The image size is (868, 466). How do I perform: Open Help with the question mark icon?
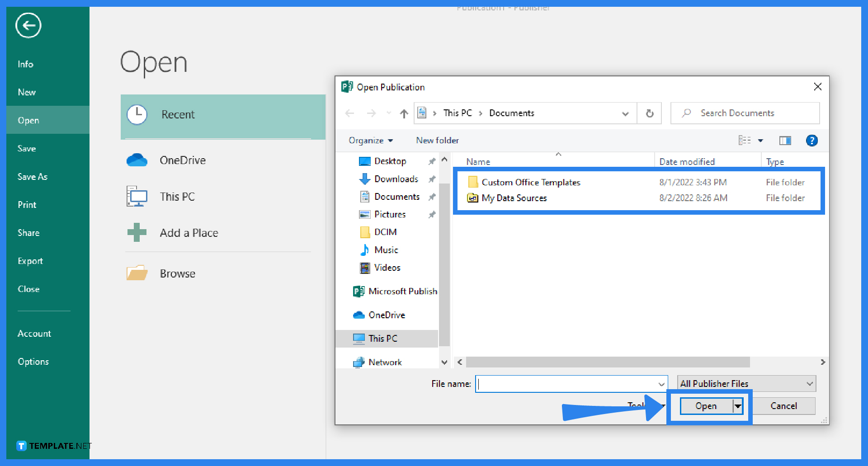click(x=812, y=140)
